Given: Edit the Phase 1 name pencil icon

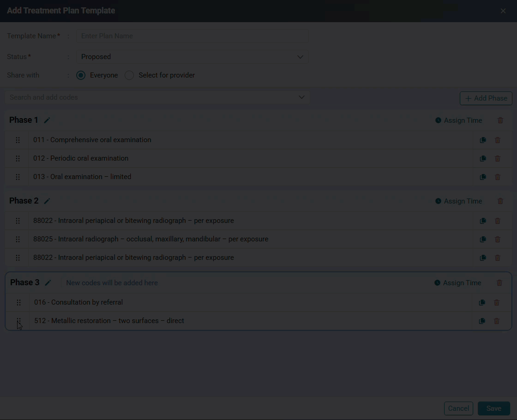Looking at the screenshot, I should [x=47, y=120].
